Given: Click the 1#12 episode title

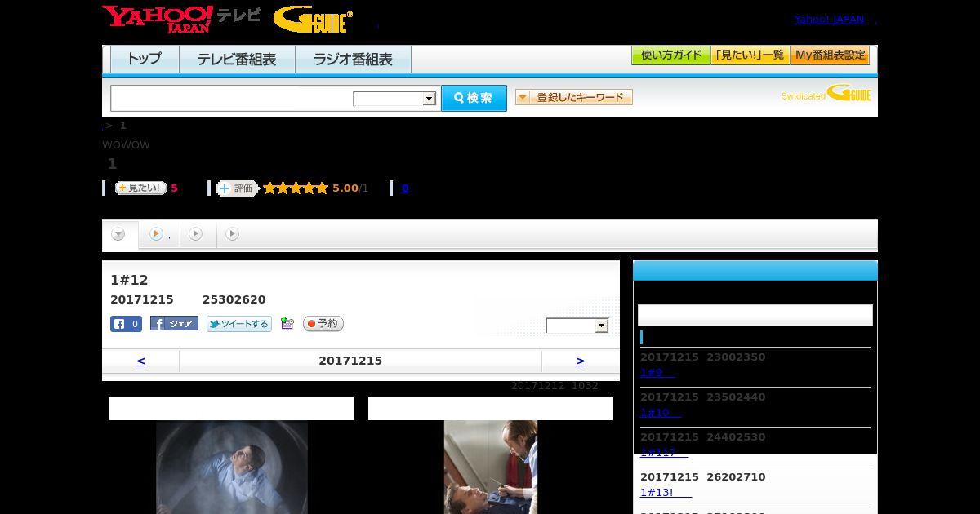Looking at the screenshot, I should (129, 280).
